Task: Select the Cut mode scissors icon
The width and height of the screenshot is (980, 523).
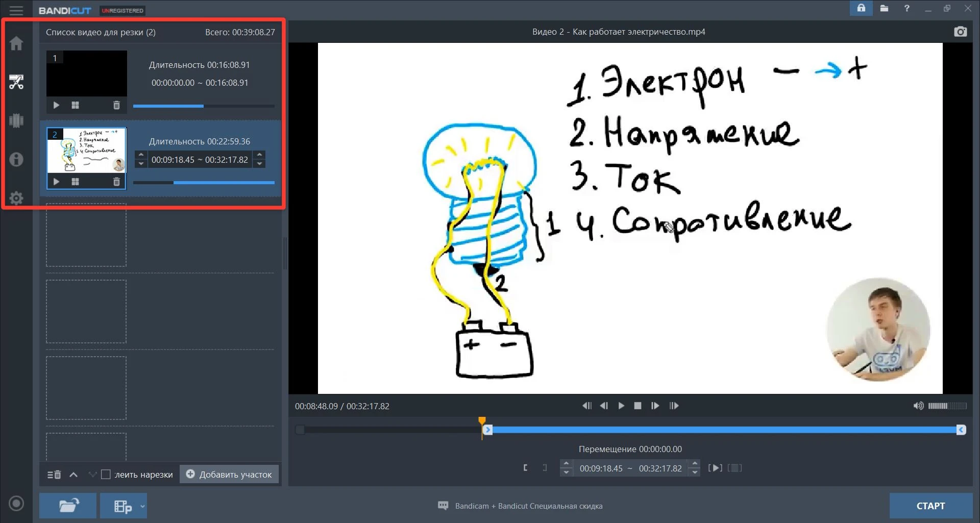Action: pos(16,82)
